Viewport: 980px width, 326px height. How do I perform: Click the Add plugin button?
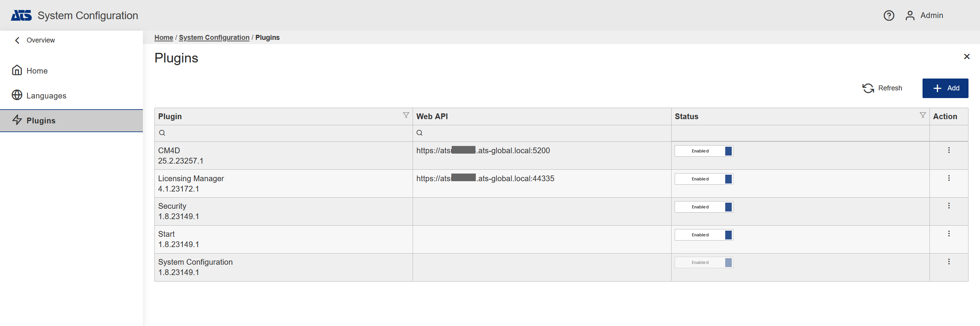[945, 88]
